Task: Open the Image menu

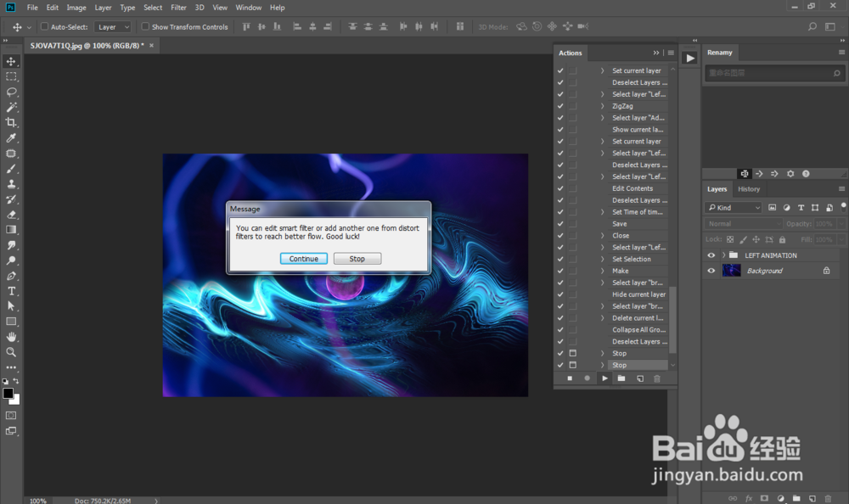Action: [76, 8]
